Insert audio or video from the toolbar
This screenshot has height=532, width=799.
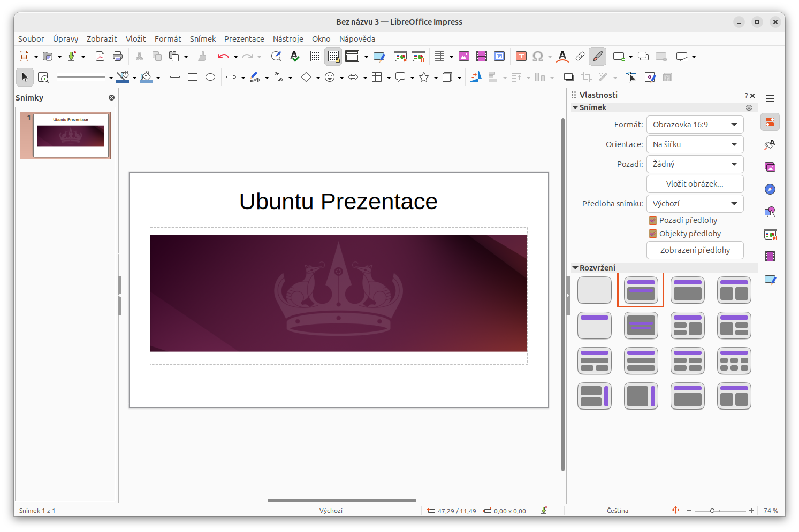(481, 56)
